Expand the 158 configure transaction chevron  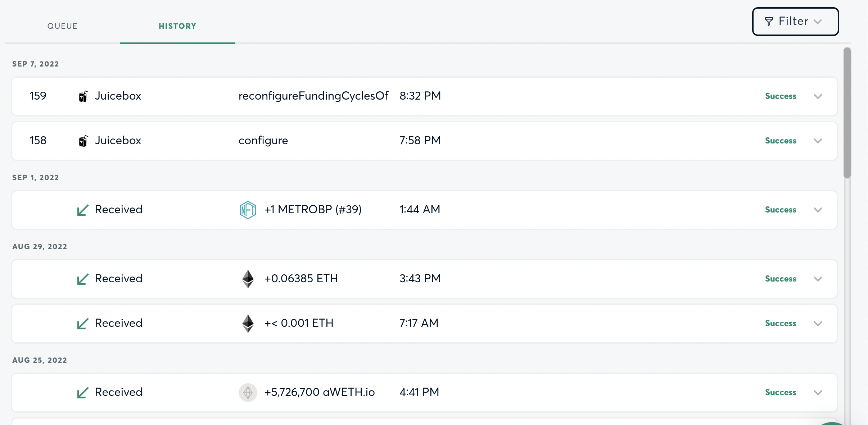pyautogui.click(x=818, y=141)
